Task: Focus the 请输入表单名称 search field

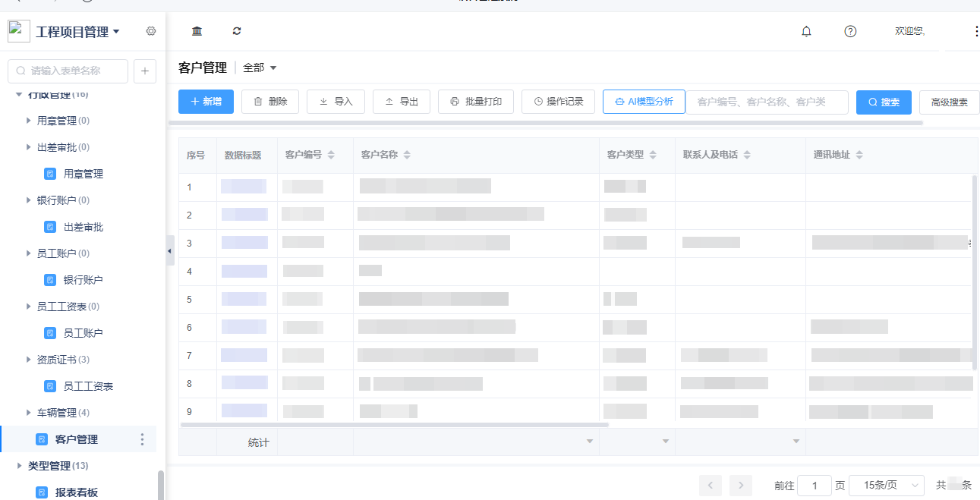Action: tap(68, 71)
